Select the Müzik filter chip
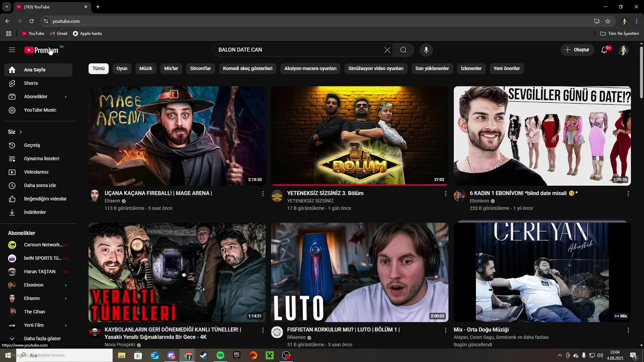 (x=146, y=68)
